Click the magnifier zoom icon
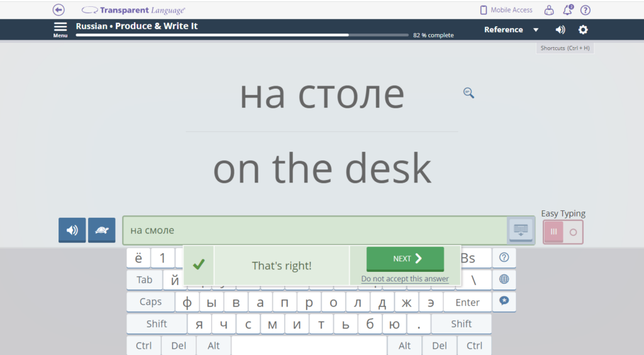This screenshot has height=355, width=644. coord(469,93)
